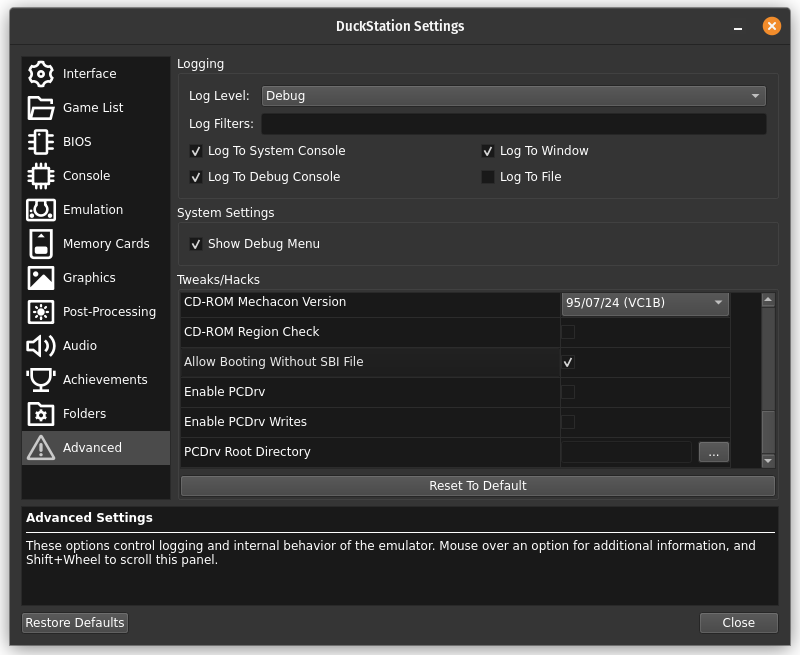Select the CD-ROM Mechacon Version row label
The width and height of the screenshot is (800, 655).
[x=265, y=302]
